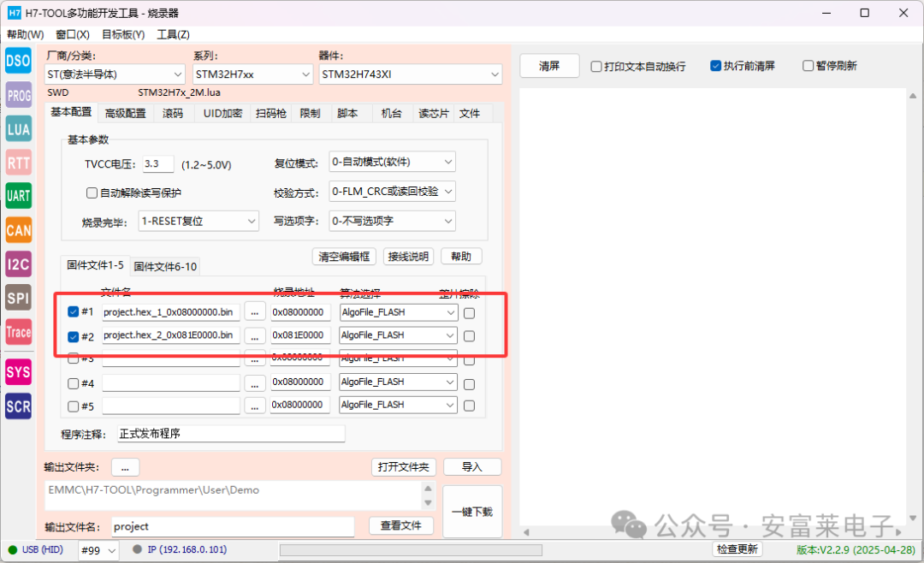The height and width of the screenshot is (563, 924).
Task: Click the 程序注释 comment input field
Action: 231,433
